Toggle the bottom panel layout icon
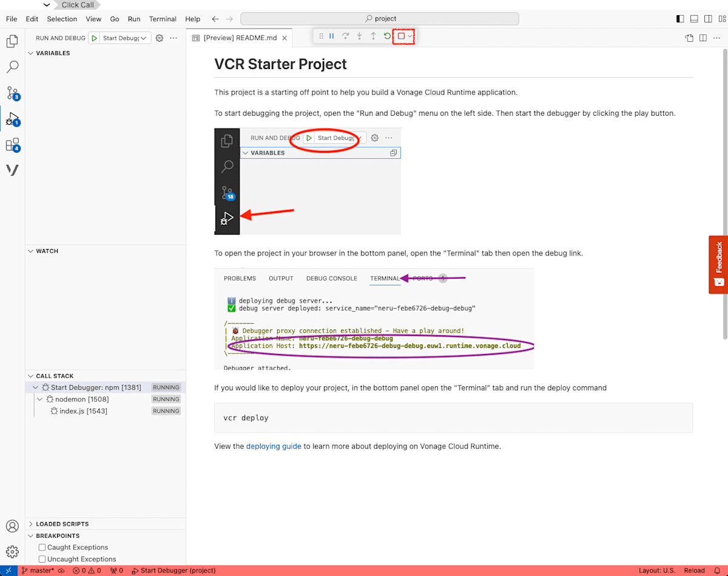Image resolution: width=728 pixels, height=576 pixels. click(x=694, y=19)
